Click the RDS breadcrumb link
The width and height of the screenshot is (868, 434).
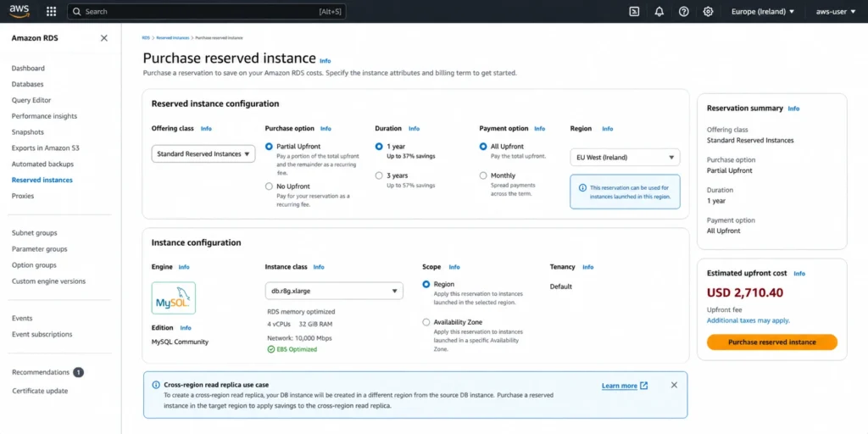click(146, 37)
